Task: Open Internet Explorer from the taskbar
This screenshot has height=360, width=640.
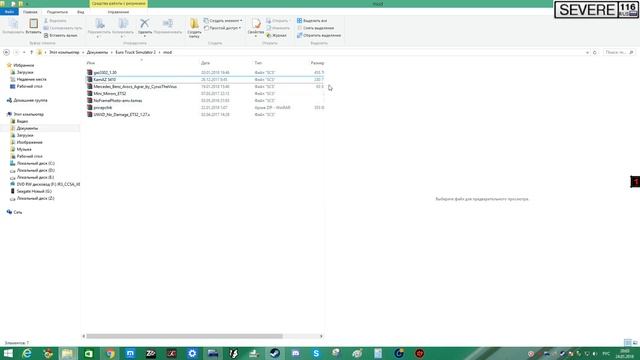Action: 27,353
